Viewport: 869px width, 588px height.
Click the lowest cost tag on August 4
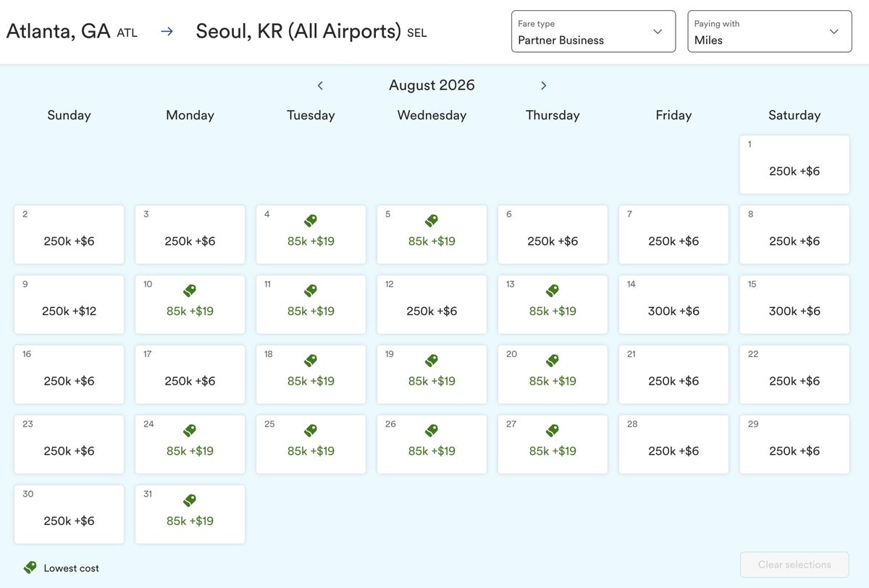311,221
